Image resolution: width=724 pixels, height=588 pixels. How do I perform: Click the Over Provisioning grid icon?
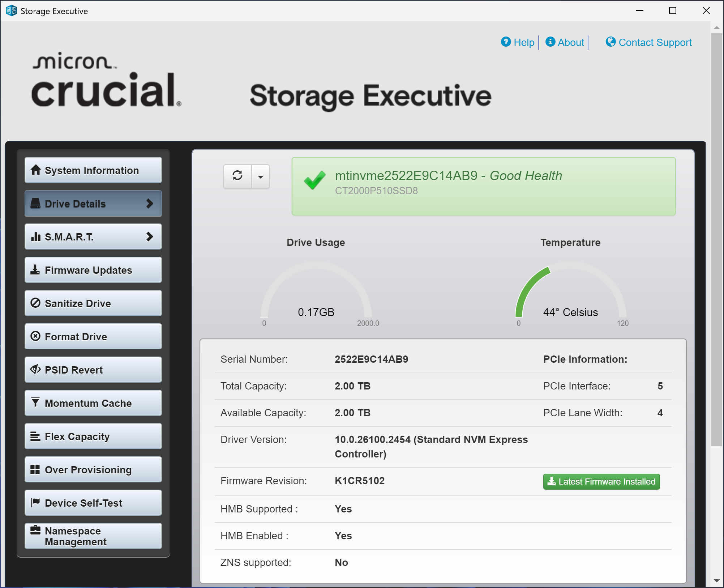35,469
